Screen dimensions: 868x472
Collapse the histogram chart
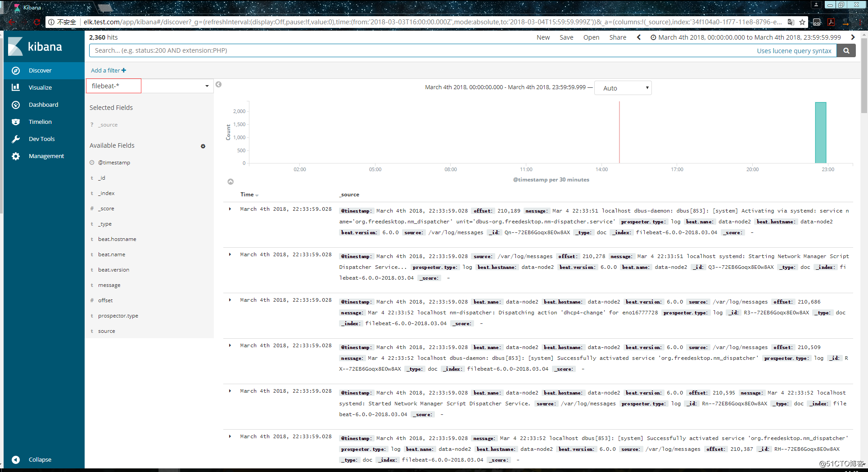231,182
